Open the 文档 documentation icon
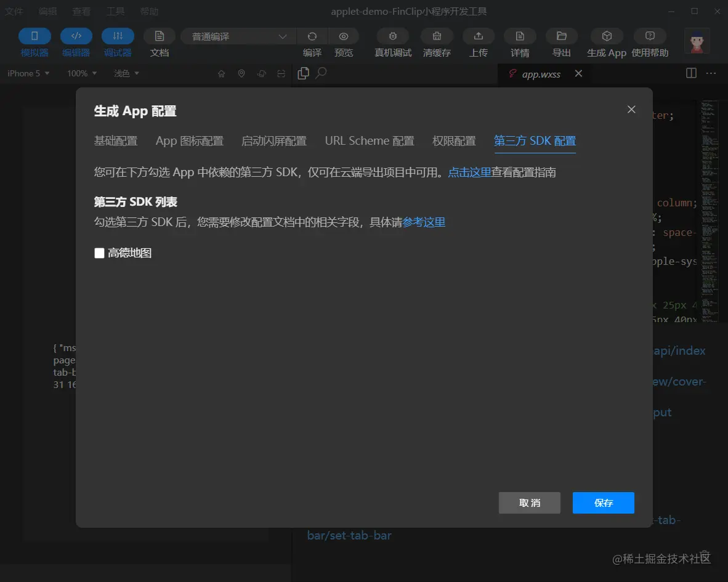This screenshot has height=582, width=728. pyautogui.click(x=160, y=36)
